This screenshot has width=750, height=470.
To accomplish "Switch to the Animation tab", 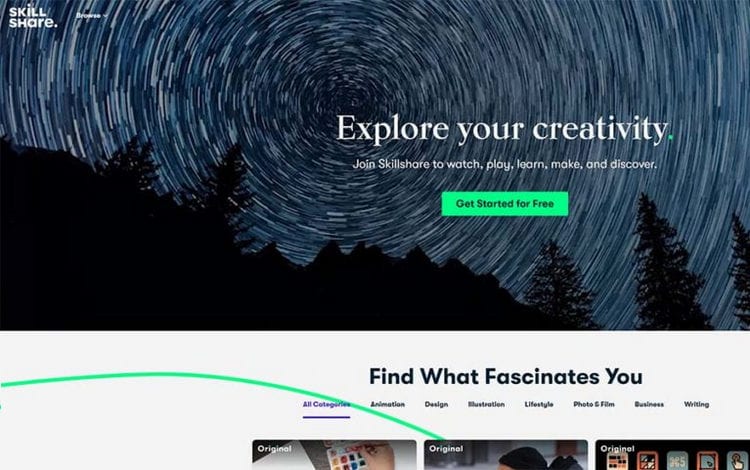I will pyautogui.click(x=387, y=404).
